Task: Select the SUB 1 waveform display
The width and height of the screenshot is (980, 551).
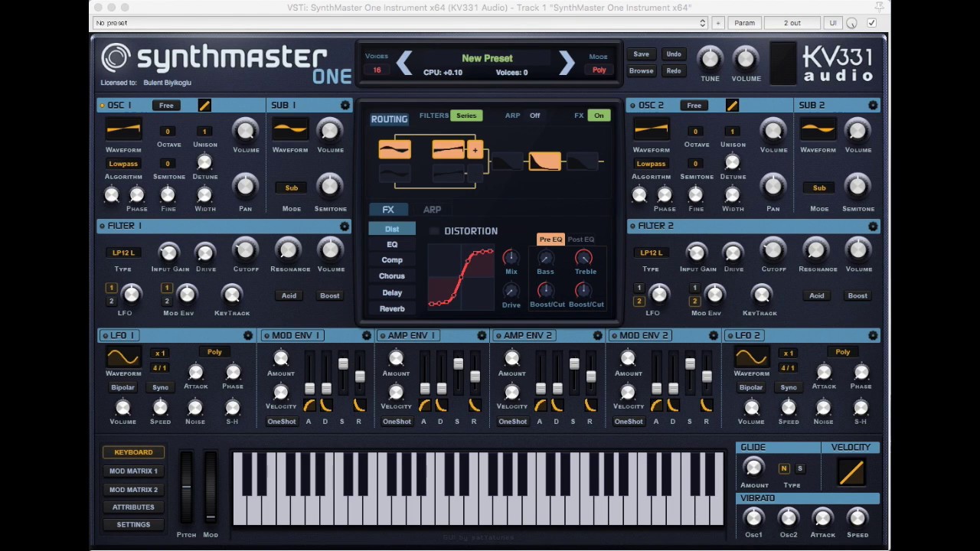Action: [x=290, y=129]
